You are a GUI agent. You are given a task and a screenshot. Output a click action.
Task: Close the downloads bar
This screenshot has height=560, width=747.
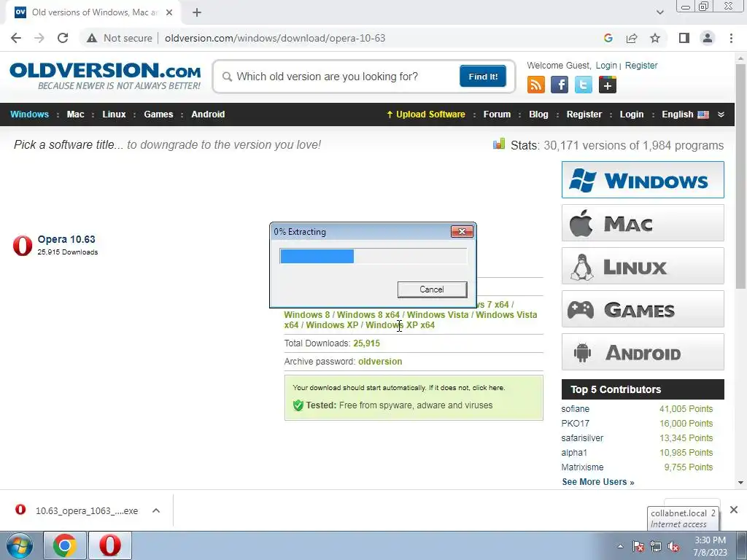734,510
